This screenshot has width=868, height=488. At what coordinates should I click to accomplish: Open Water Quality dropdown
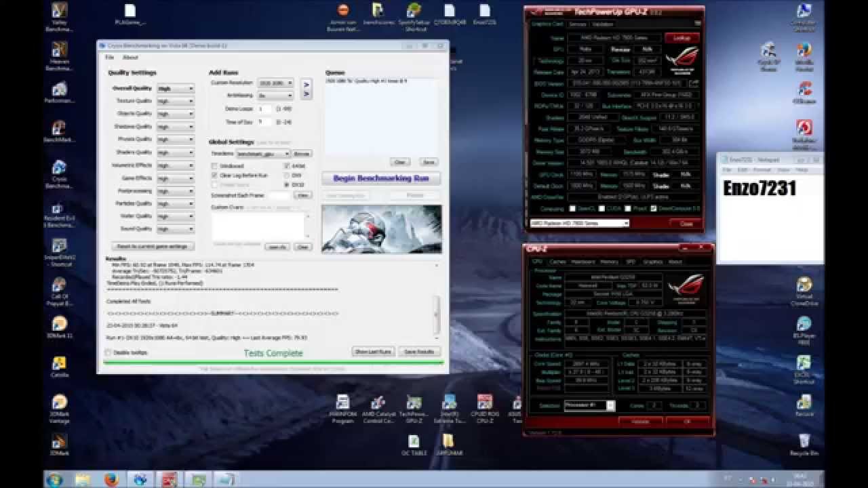coord(176,216)
